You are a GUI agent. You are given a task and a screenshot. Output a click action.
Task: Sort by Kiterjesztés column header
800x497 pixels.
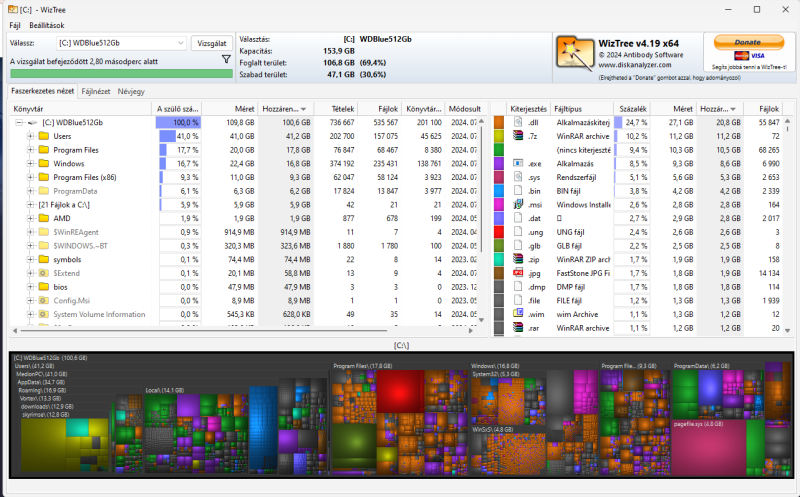pos(528,109)
